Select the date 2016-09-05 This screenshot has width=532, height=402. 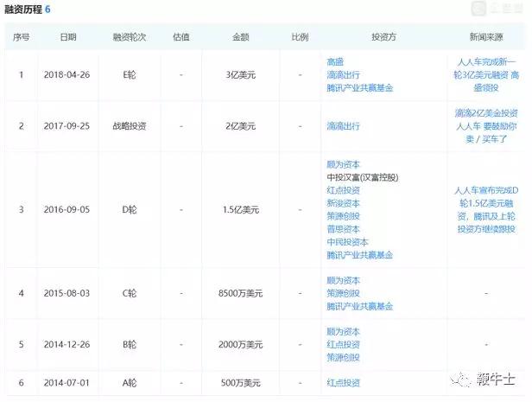point(66,210)
